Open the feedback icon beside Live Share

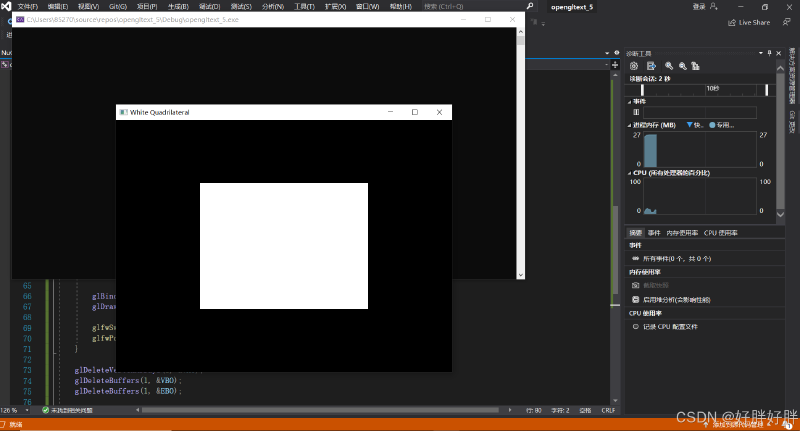coord(786,22)
